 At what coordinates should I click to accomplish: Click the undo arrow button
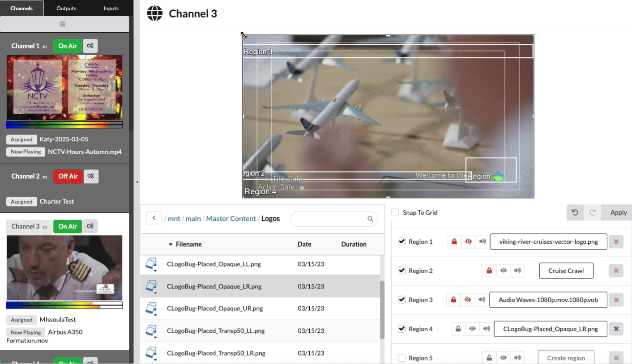coord(575,212)
